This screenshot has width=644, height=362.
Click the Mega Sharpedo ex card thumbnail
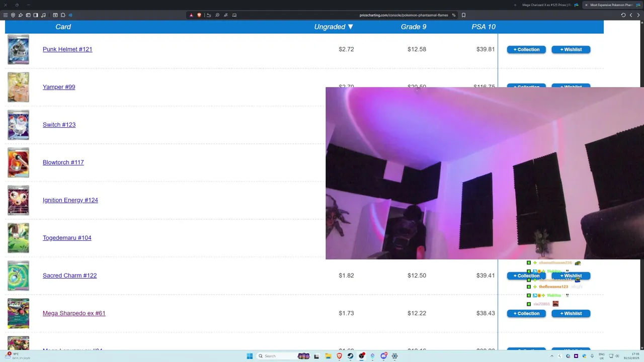pos(18,313)
